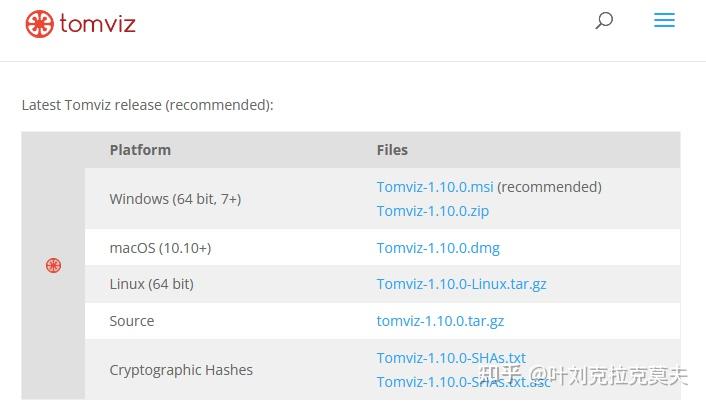Select the Windows (64 bit, 7+) row label
This screenshot has height=404, width=706.
175,199
